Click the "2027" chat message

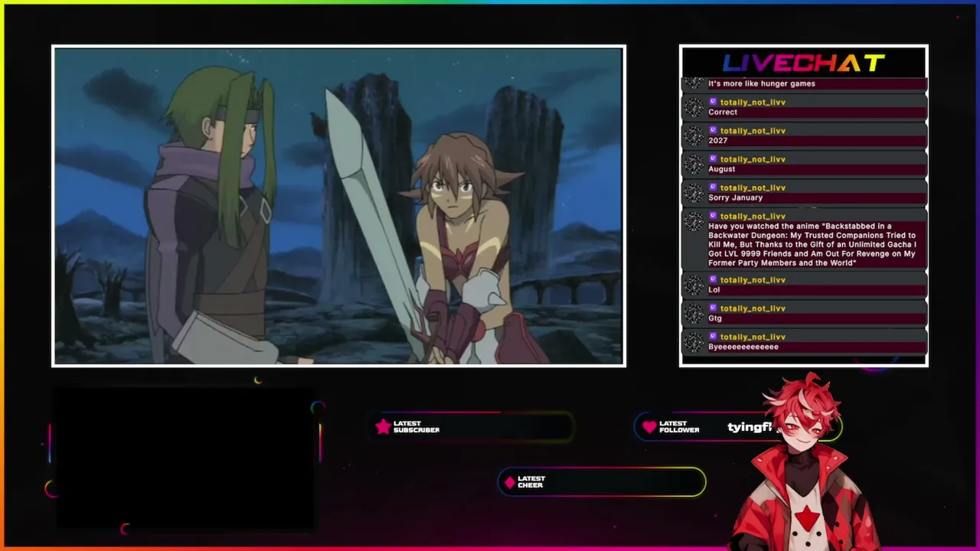[x=718, y=140]
